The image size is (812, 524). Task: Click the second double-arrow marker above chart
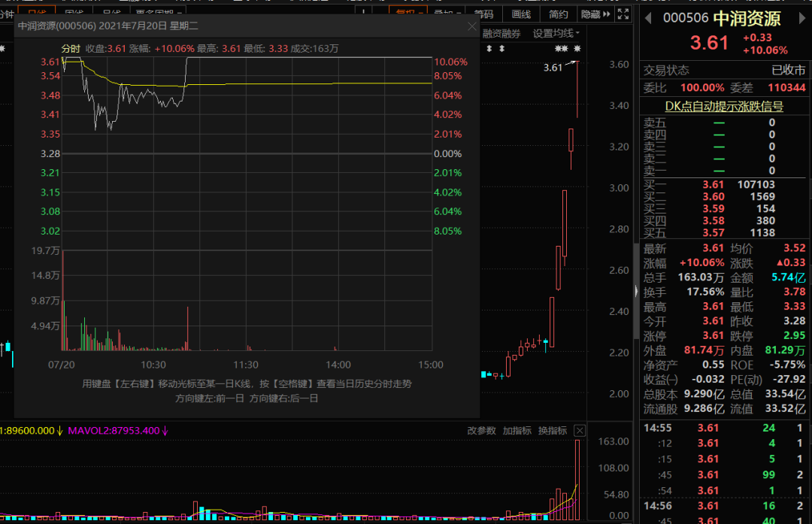[501, 49]
